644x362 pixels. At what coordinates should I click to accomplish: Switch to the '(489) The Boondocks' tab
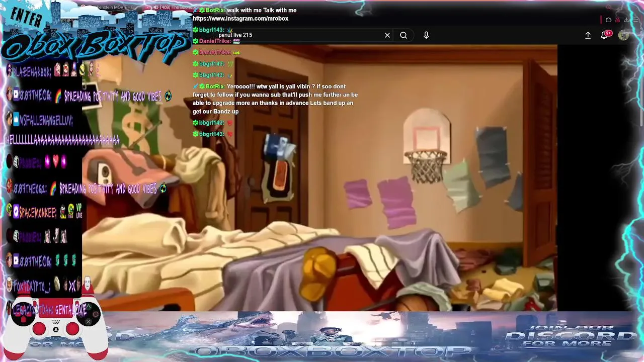click(x=174, y=8)
